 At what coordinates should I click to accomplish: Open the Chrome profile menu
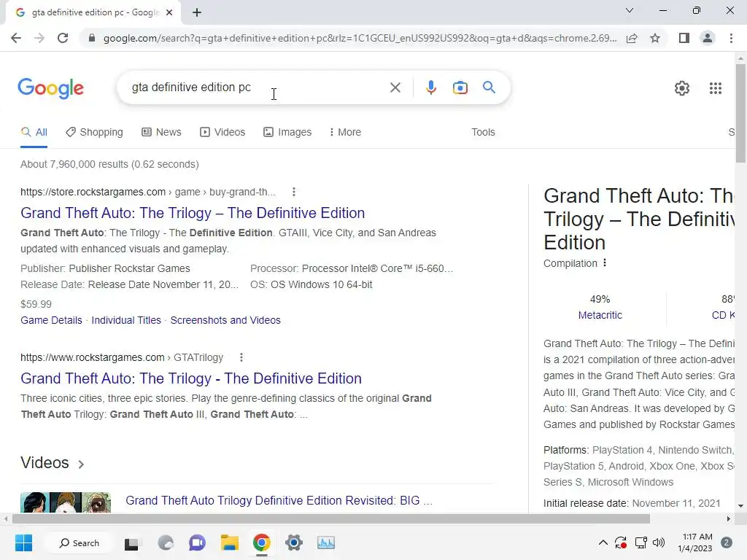point(708,38)
